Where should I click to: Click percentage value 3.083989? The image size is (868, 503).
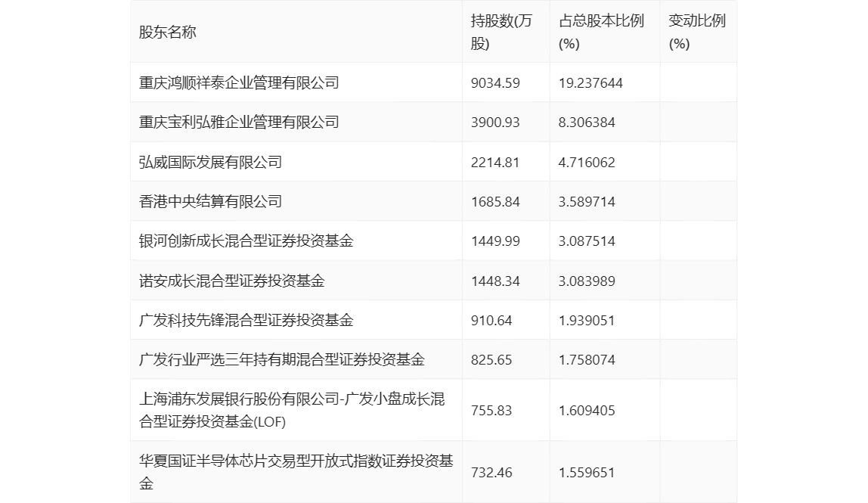click(587, 281)
